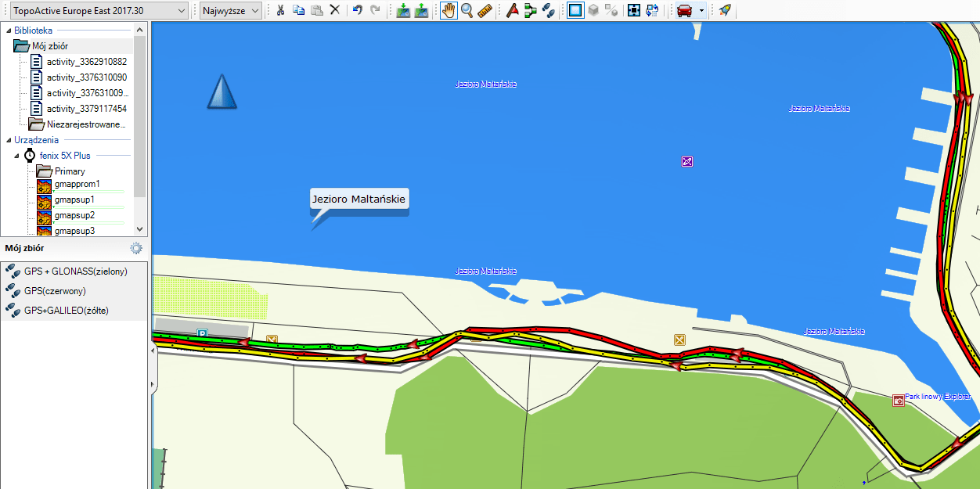Toggle the 3D map view cube
The image size is (980, 489).
594,10
